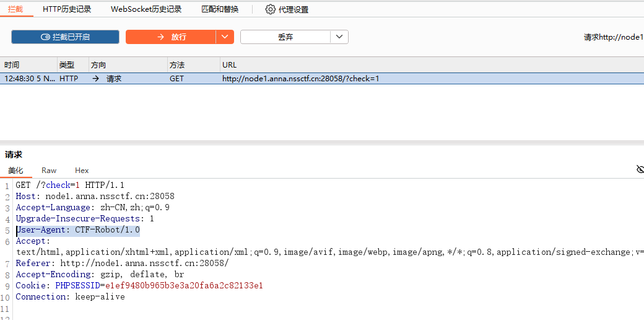Select the 美化 pretty view tab
The height and width of the screenshot is (320, 644).
click(15, 171)
